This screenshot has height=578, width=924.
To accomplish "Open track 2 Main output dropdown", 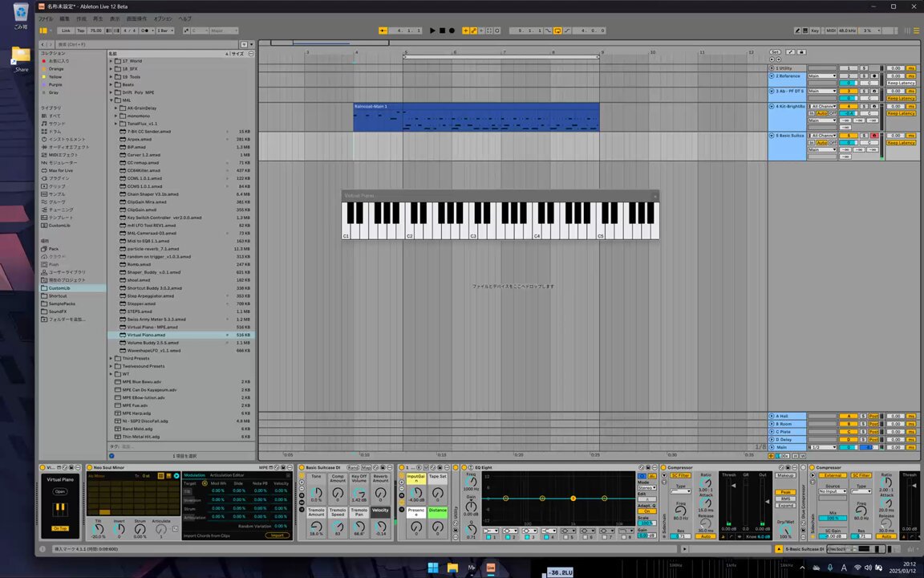I will (822, 76).
